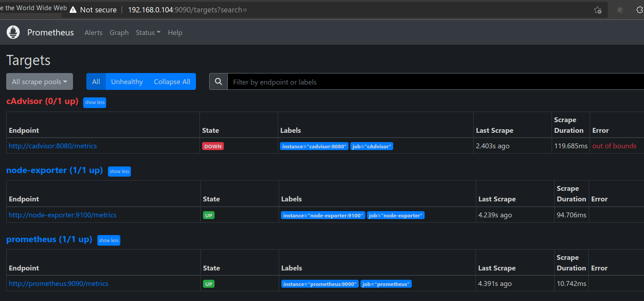Open the All scrape pools dropdown
The height and width of the screenshot is (301, 644).
coord(39,82)
